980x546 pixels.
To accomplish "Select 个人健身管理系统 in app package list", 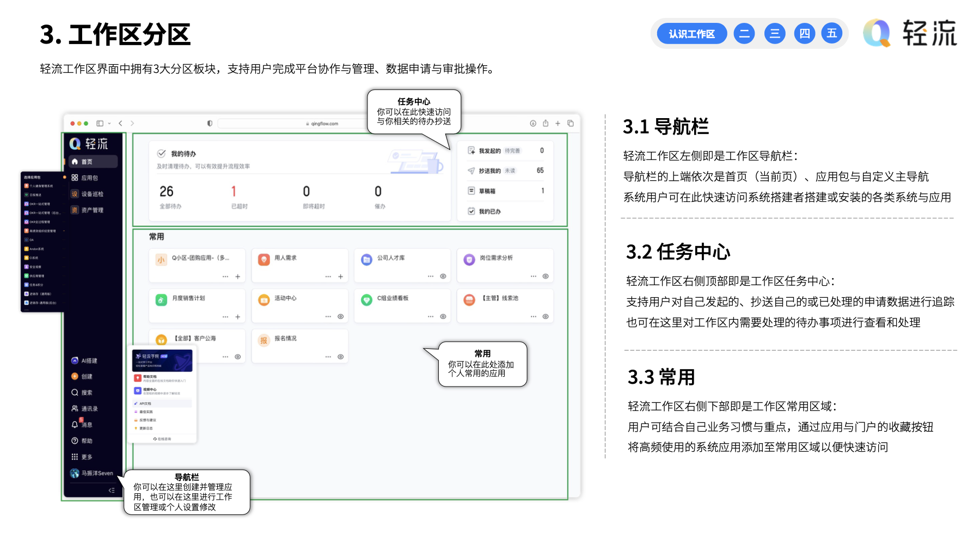I will click(x=42, y=186).
